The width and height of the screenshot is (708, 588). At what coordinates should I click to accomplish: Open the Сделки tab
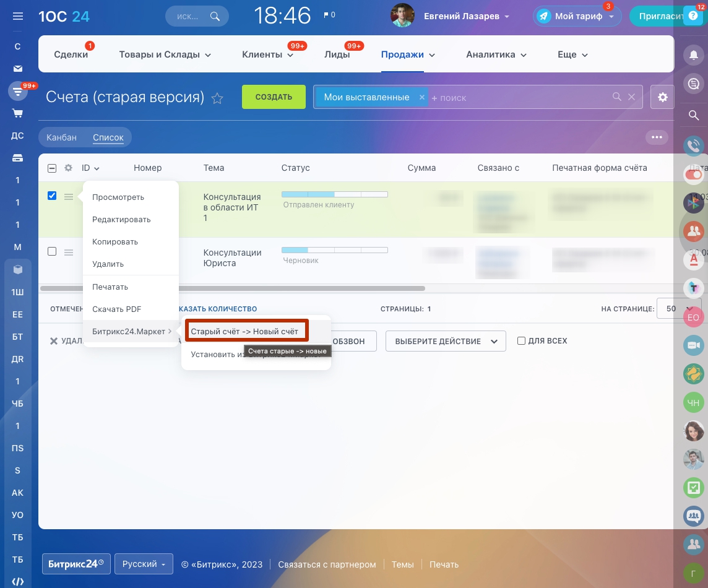71,54
